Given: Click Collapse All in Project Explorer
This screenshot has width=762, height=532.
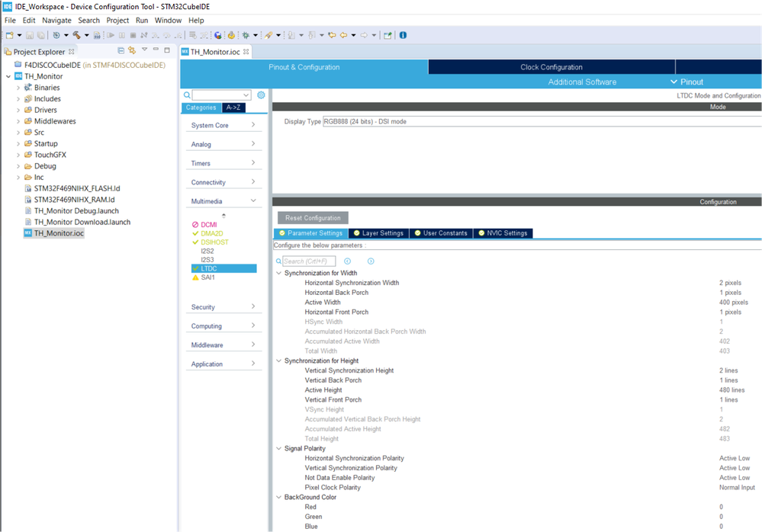Looking at the screenshot, I should coord(121,50).
